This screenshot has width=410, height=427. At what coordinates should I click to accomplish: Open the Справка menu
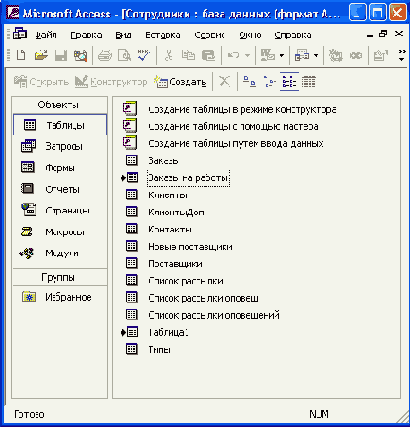point(293,35)
